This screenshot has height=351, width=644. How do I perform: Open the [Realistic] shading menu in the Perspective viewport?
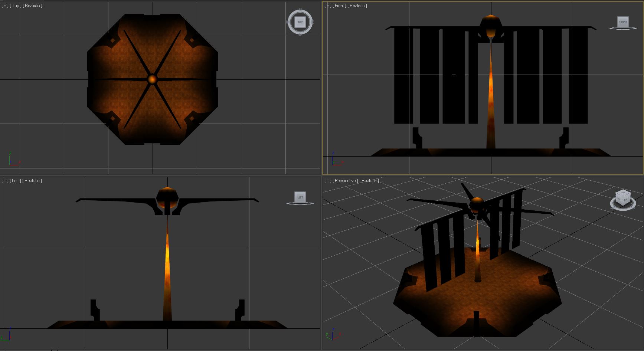coord(369,181)
